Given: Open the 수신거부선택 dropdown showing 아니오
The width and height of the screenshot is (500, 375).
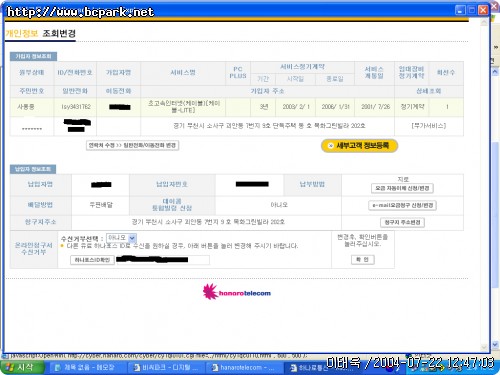Looking at the screenshot, I should (121, 238).
